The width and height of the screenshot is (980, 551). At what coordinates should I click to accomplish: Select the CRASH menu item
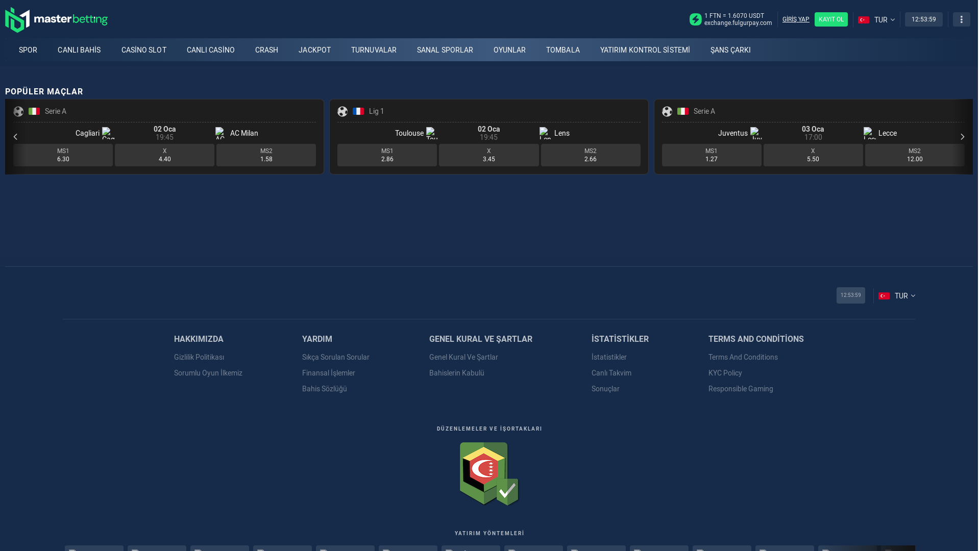(x=266, y=50)
